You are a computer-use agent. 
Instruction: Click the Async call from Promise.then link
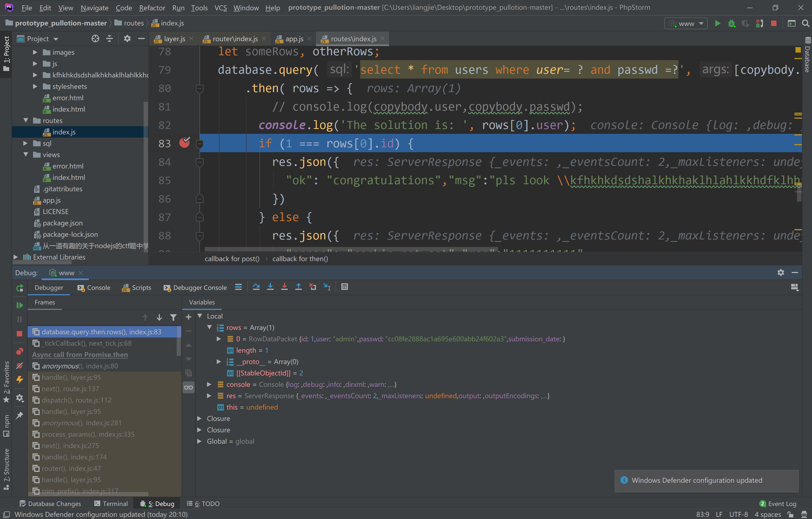point(80,354)
